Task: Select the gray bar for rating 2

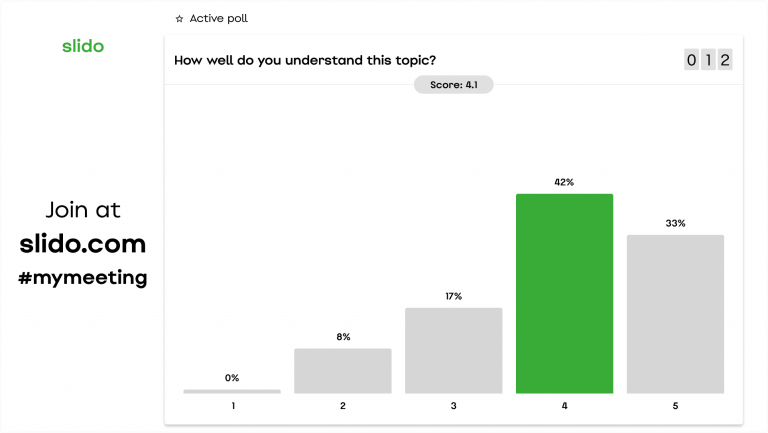Action: [x=342, y=370]
